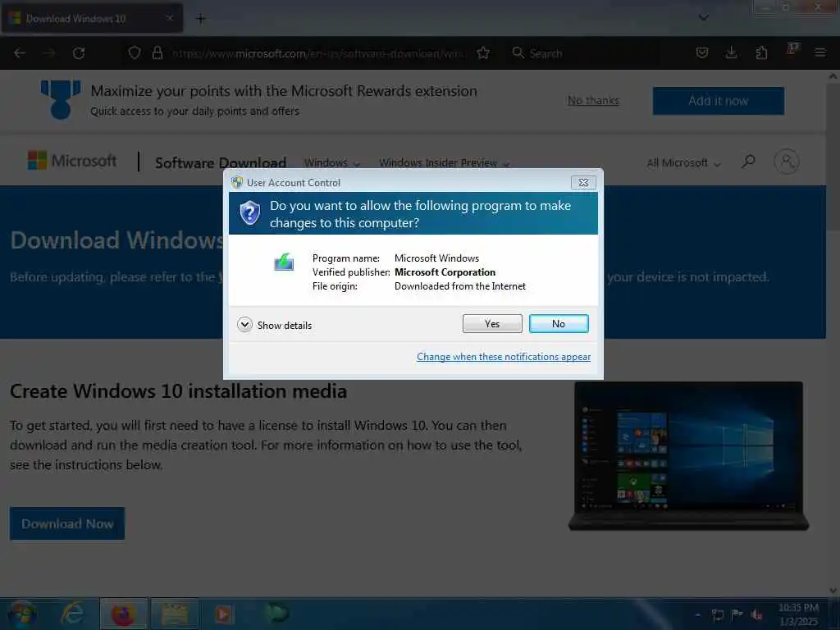The height and width of the screenshot is (630, 840).
Task: Open a new Firefox tab
Action: click(200, 19)
